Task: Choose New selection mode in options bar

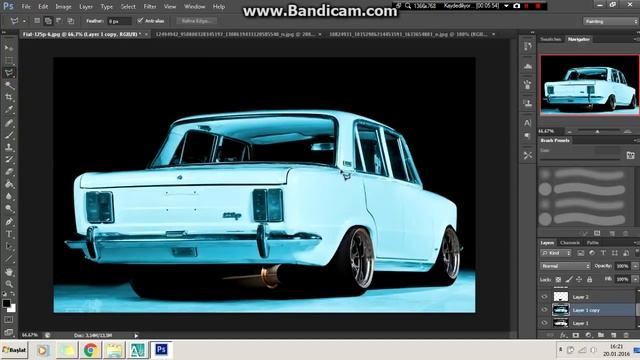Action: [37, 21]
